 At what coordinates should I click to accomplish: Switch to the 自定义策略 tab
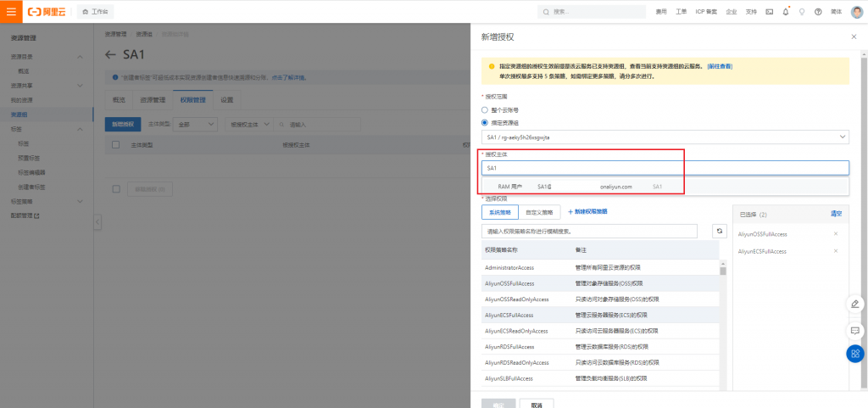coord(539,212)
